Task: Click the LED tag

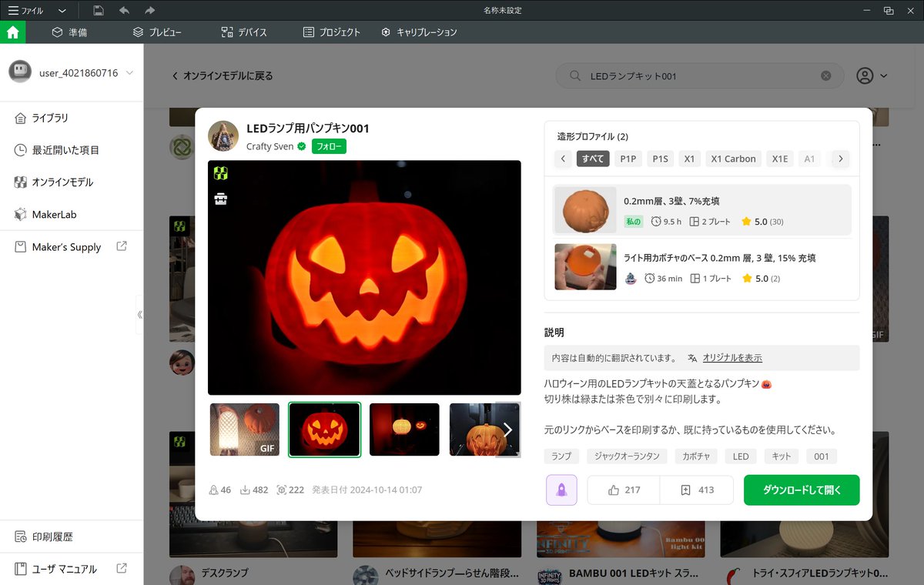Action: pos(741,456)
